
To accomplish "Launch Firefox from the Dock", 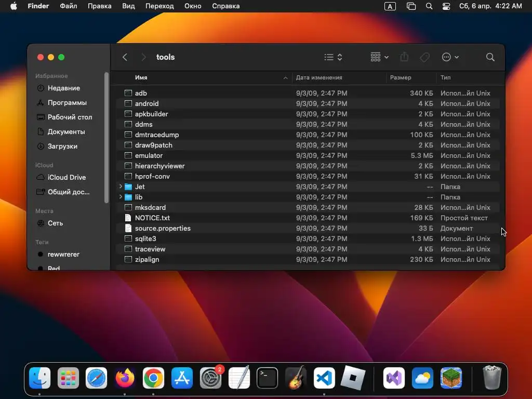I will [x=125, y=378].
